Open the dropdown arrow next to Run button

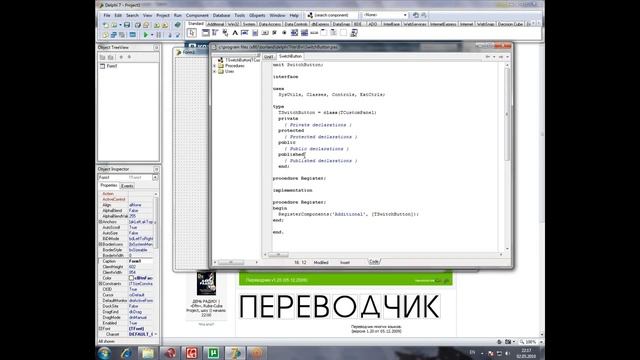(x=152, y=35)
